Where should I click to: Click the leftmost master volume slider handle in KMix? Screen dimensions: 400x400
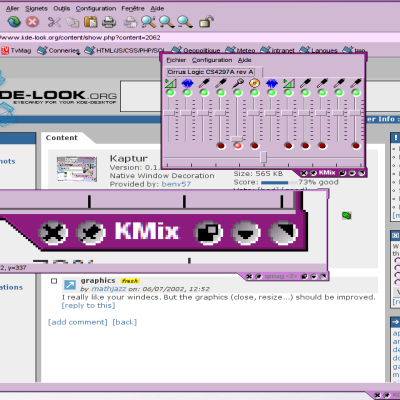pyautogui.click(x=169, y=113)
